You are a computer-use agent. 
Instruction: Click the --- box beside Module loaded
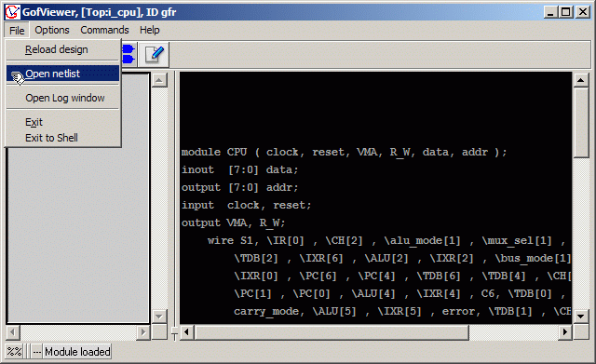pyautogui.click(x=37, y=352)
